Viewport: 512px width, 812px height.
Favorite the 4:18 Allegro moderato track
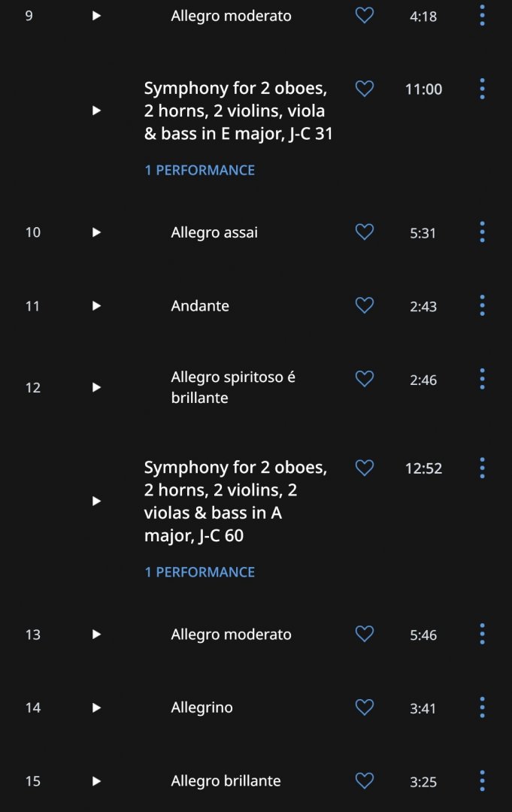coord(364,16)
